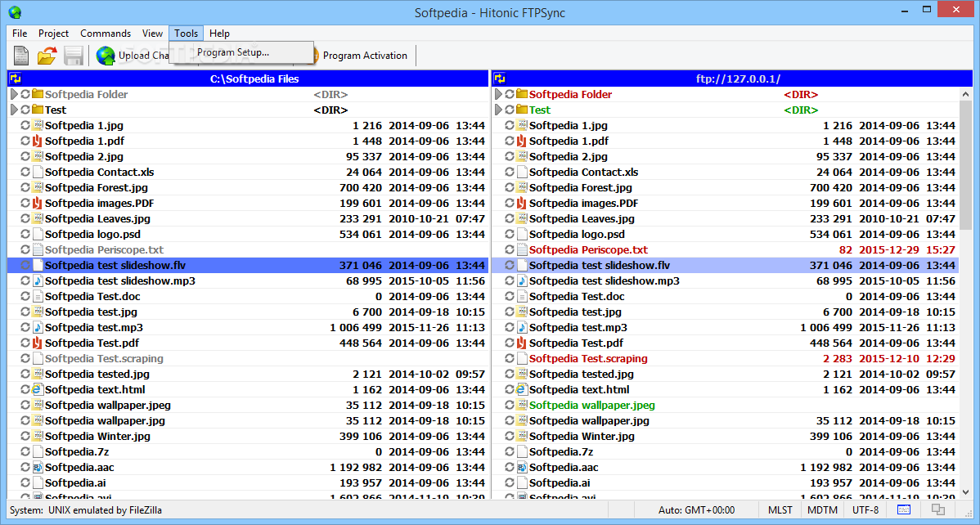Screen dimensions: 980x525
Task: Click the up arrow of the remote scrollbar
Action: pyautogui.click(x=965, y=94)
